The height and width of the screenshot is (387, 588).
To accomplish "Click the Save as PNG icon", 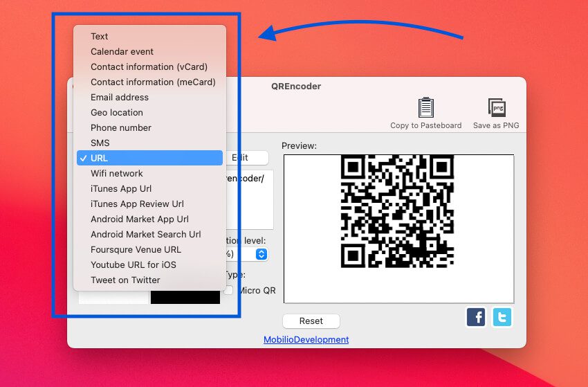I will coord(497,108).
